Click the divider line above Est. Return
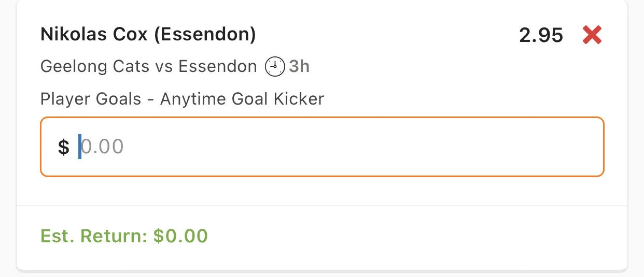This screenshot has width=644, height=277. [321, 205]
